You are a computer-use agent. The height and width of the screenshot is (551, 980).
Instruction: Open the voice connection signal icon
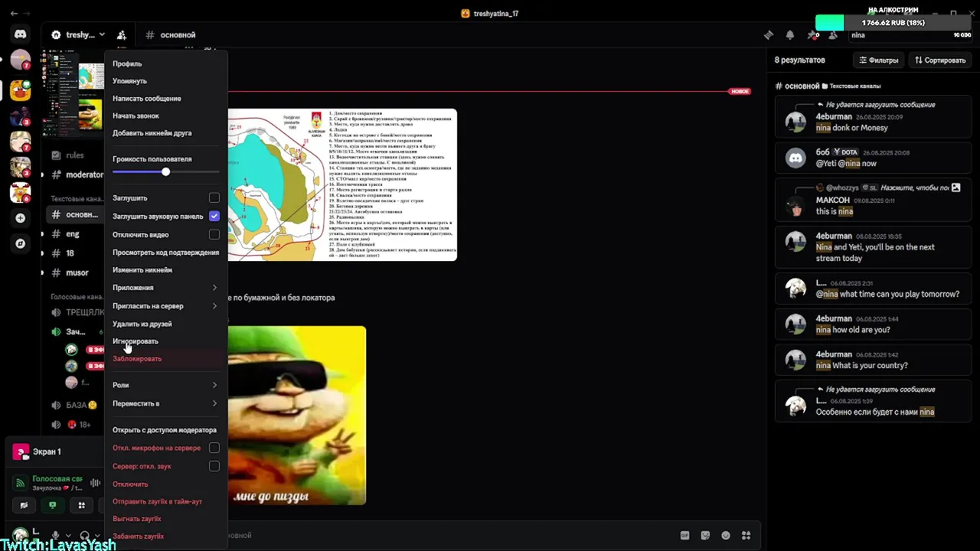coord(21,483)
